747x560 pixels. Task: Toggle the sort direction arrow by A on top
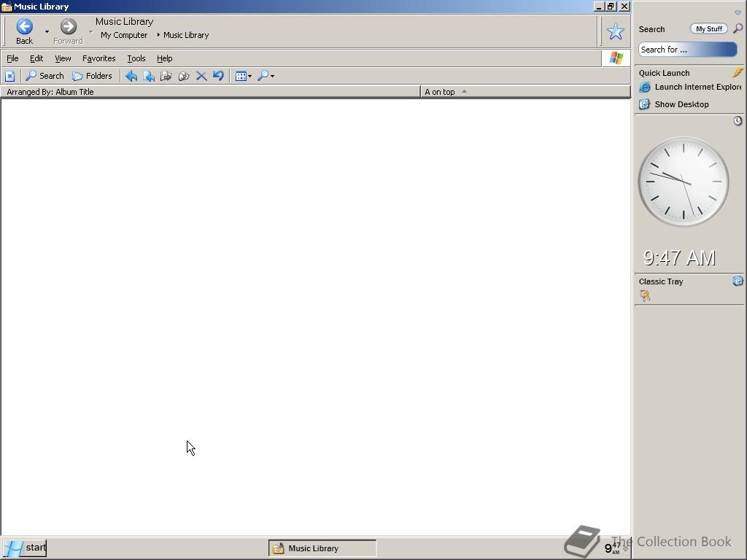[464, 91]
